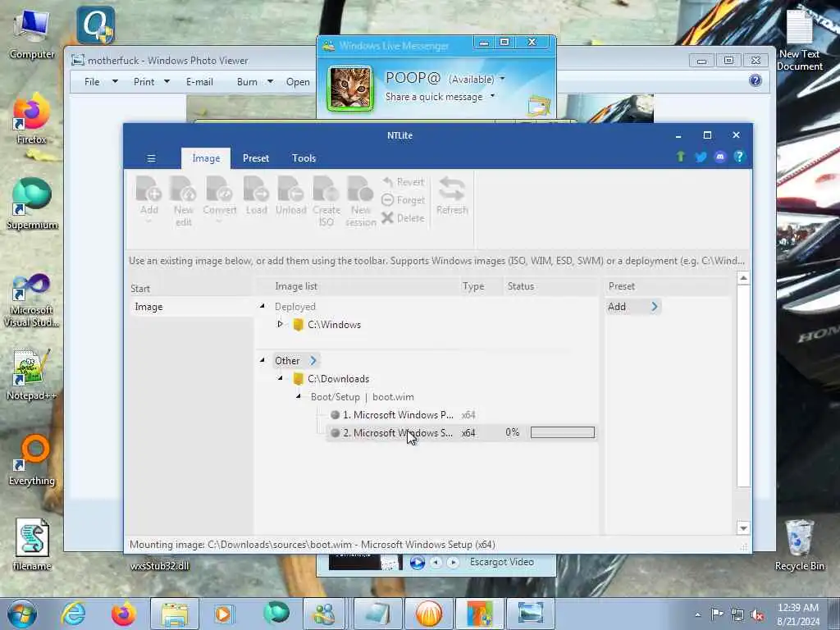
Task: Click the play button beside Escargot Video
Action: 418,563
